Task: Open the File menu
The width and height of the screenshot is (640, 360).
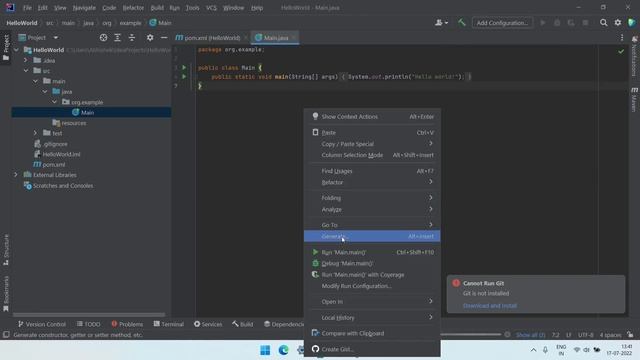Action: pyautogui.click(x=27, y=8)
